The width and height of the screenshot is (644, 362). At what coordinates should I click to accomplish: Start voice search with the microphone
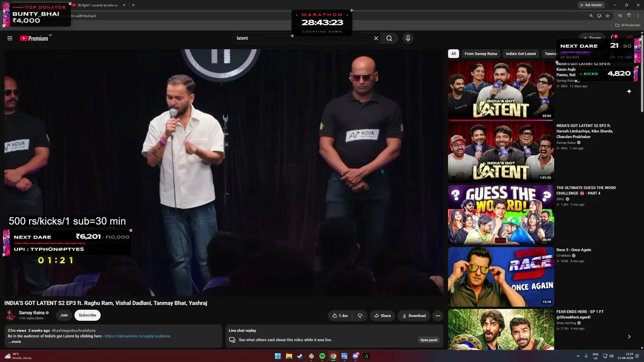pyautogui.click(x=408, y=38)
